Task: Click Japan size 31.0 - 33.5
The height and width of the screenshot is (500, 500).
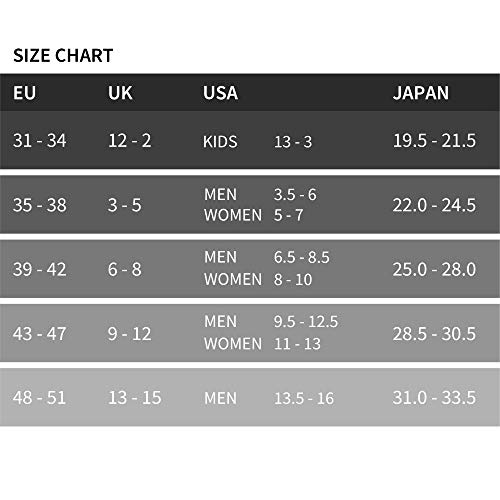Action: pyautogui.click(x=434, y=397)
